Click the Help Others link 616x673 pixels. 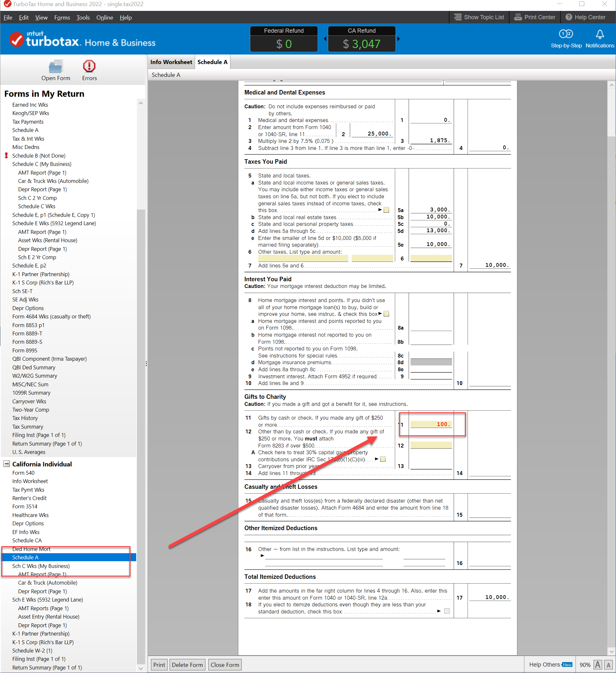tap(551, 664)
